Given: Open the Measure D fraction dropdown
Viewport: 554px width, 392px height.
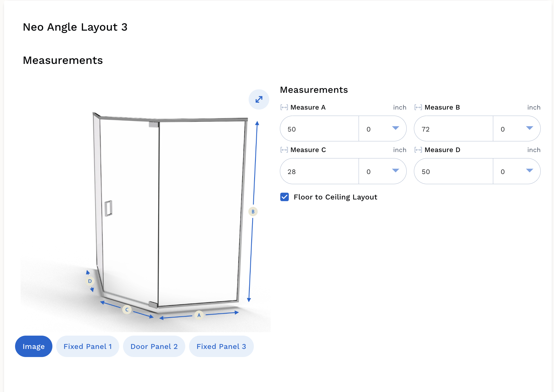Looking at the screenshot, I should 517,171.
